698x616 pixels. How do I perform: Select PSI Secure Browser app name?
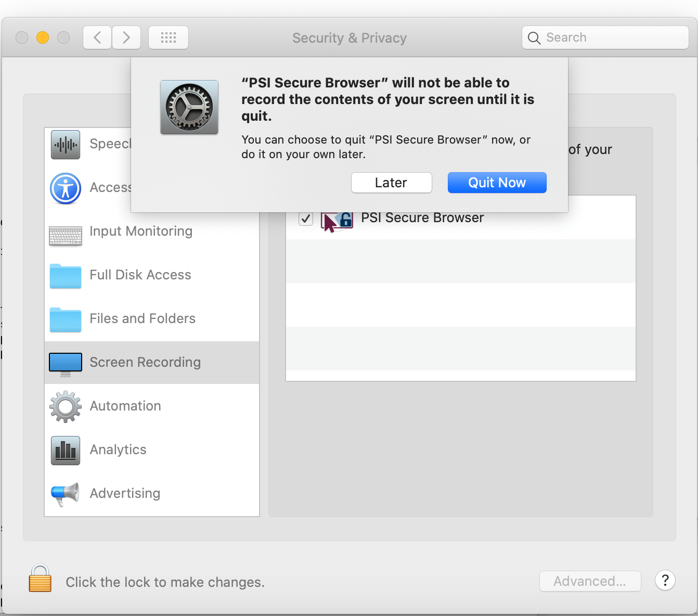point(422,217)
